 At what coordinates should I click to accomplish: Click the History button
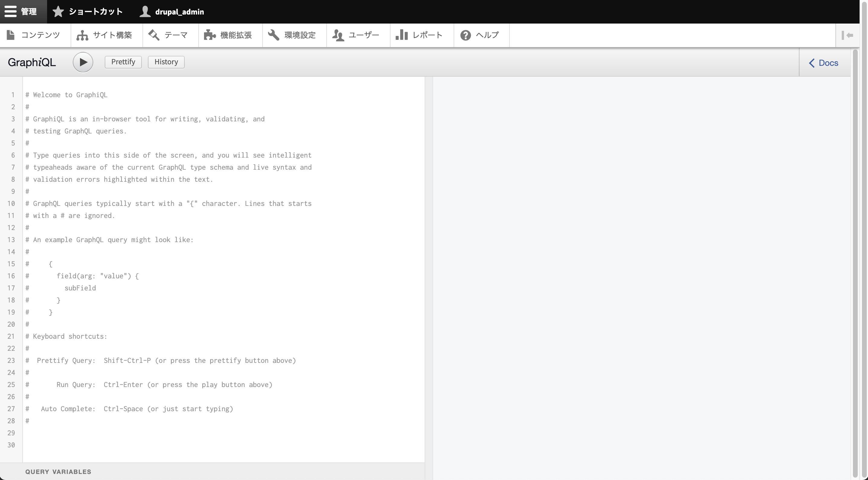[x=166, y=62]
